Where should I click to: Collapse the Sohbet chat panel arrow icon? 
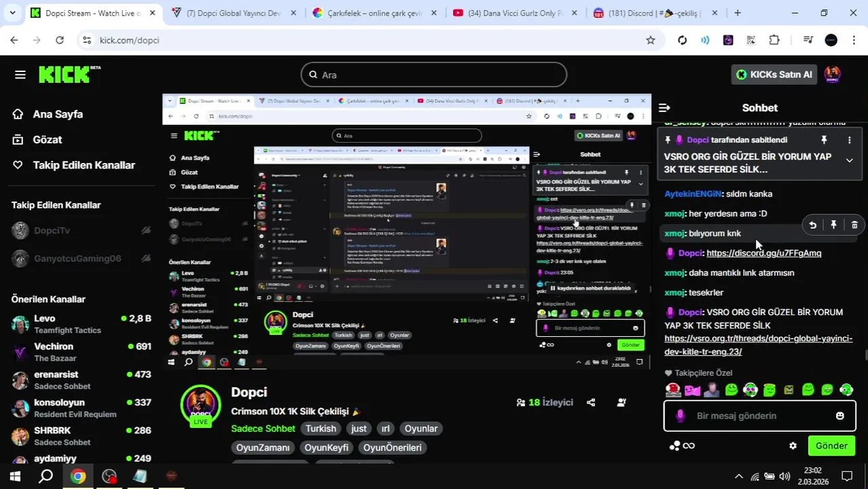coord(664,108)
